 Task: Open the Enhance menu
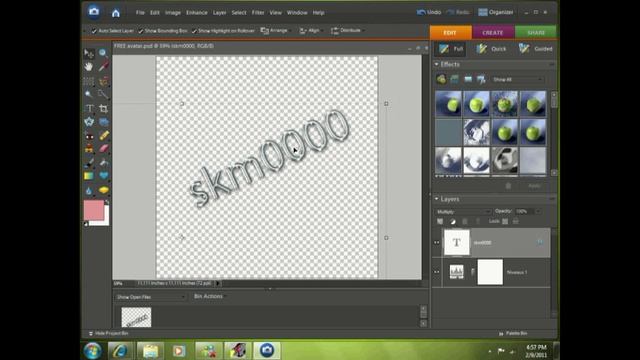[196, 13]
